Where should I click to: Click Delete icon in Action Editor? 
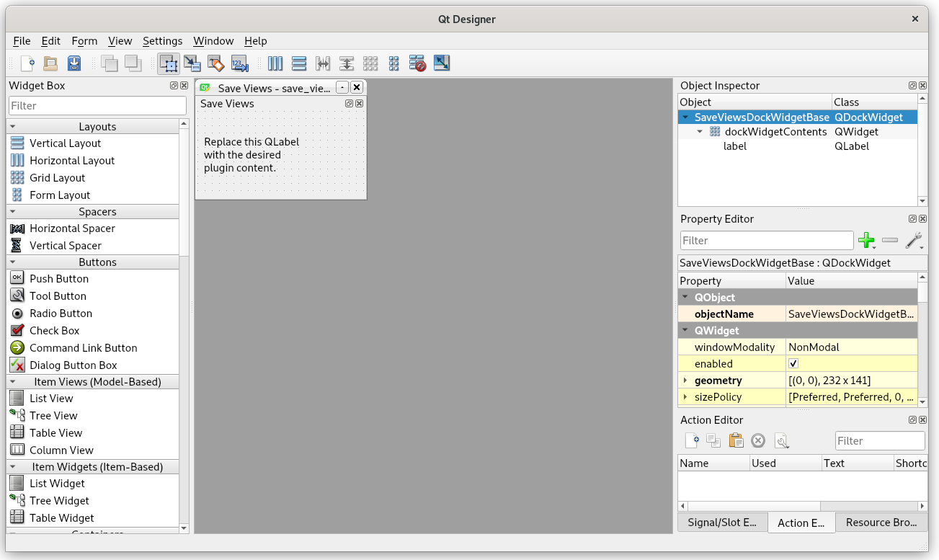tap(758, 440)
